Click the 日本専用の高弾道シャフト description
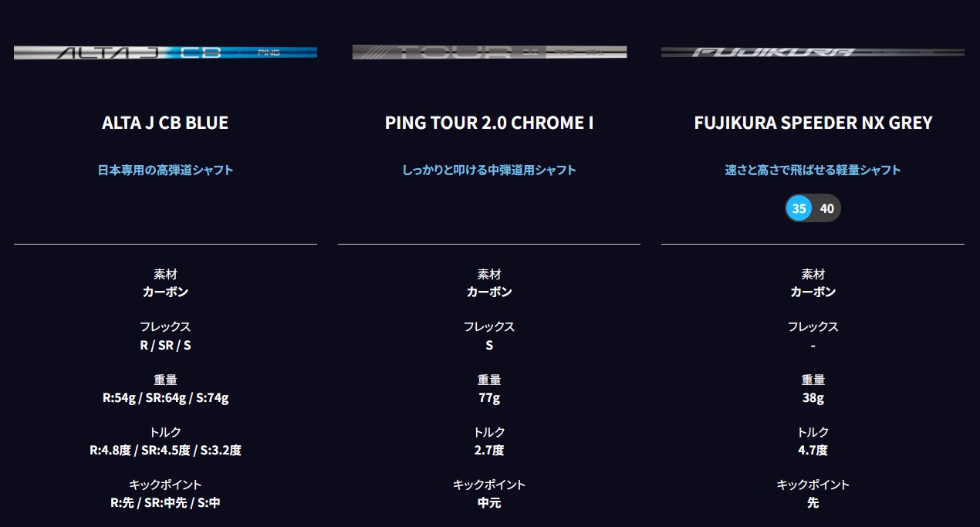 (165, 170)
